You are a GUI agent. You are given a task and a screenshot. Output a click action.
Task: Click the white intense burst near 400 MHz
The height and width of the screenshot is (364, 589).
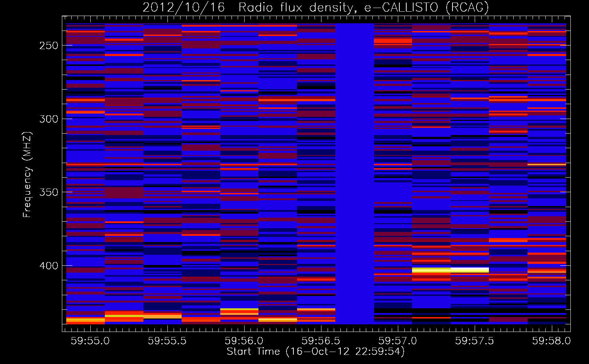(x=470, y=270)
